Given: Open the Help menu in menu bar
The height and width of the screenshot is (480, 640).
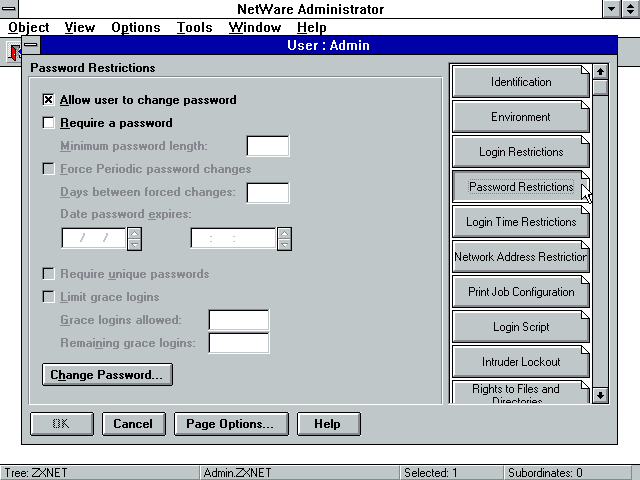Looking at the screenshot, I should coord(311,27).
